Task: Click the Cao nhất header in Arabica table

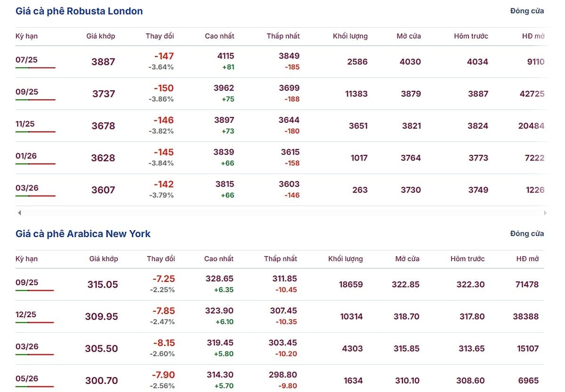Action: [x=219, y=259]
